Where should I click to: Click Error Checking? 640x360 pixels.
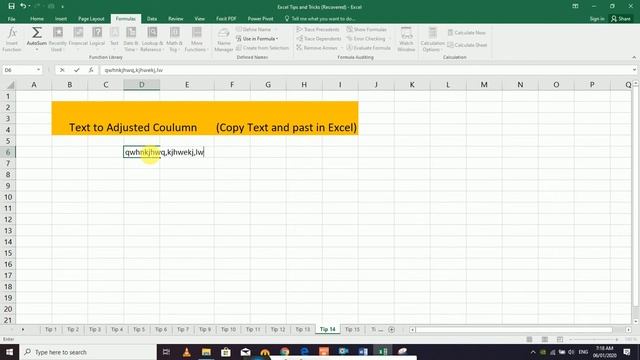[366, 38]
